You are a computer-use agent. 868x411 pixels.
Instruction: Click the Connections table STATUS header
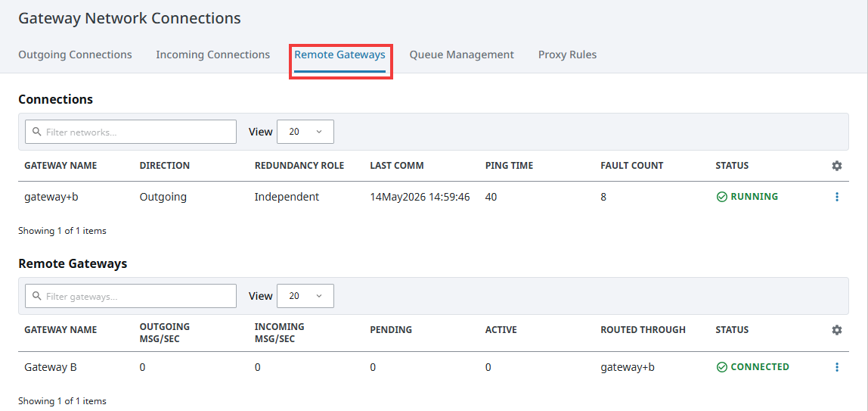tap(732, 166)
